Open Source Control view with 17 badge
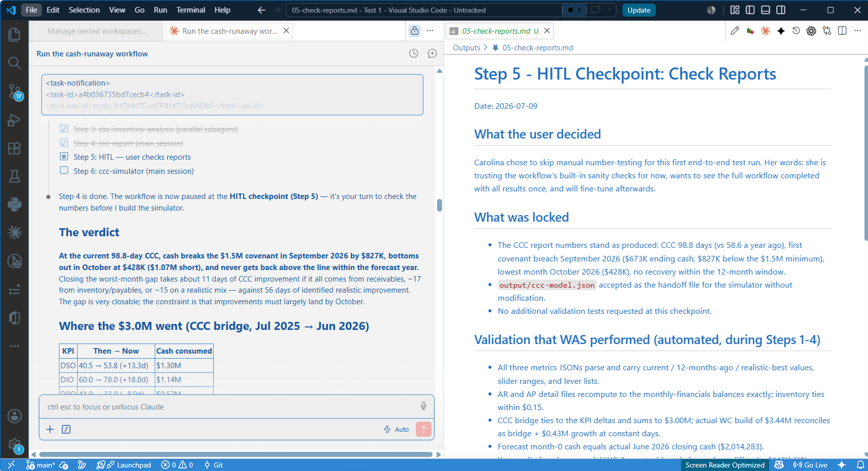The height and width of the screenshot is (471, 868). 15,92
